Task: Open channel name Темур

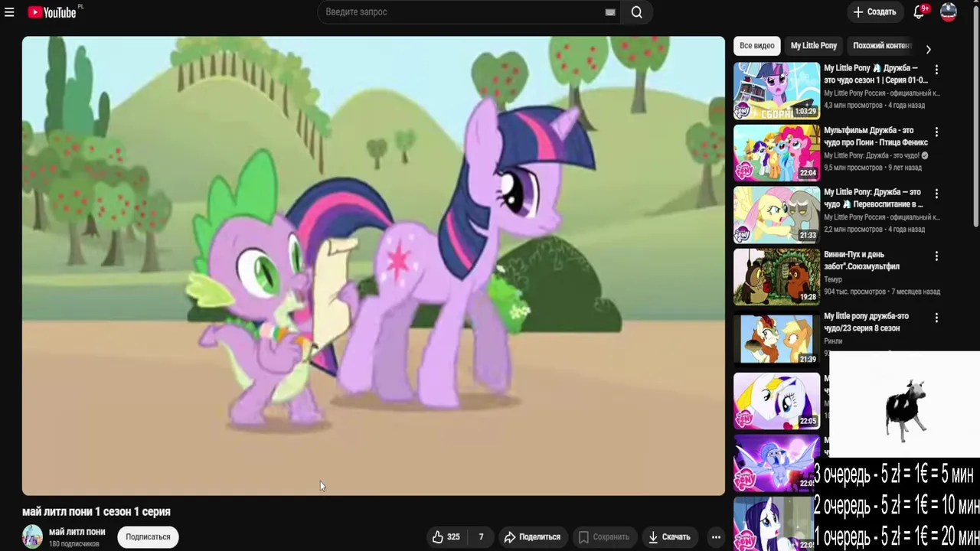Action: coord(833,280)
